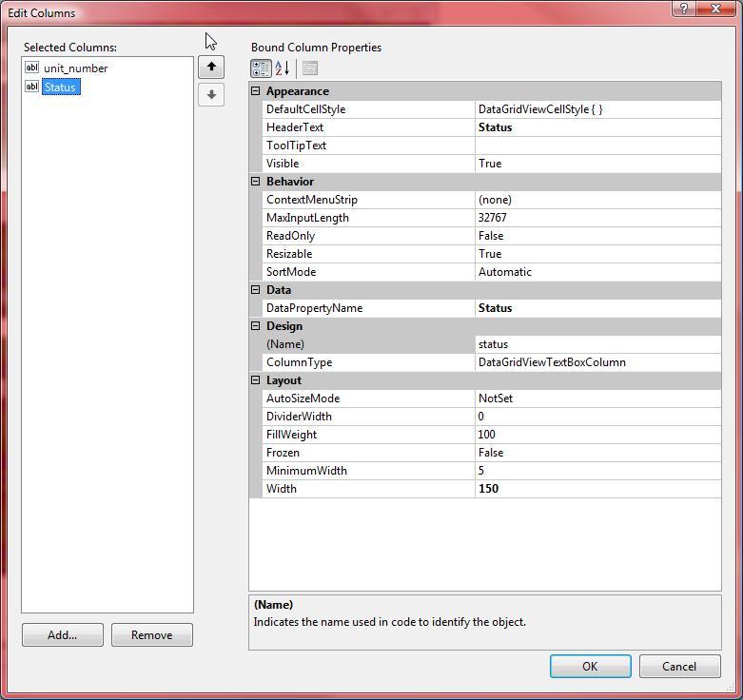Select the ReadOnly property value False
The height and width of the screenshot is (700, 743).
click(x=597, y=236)
